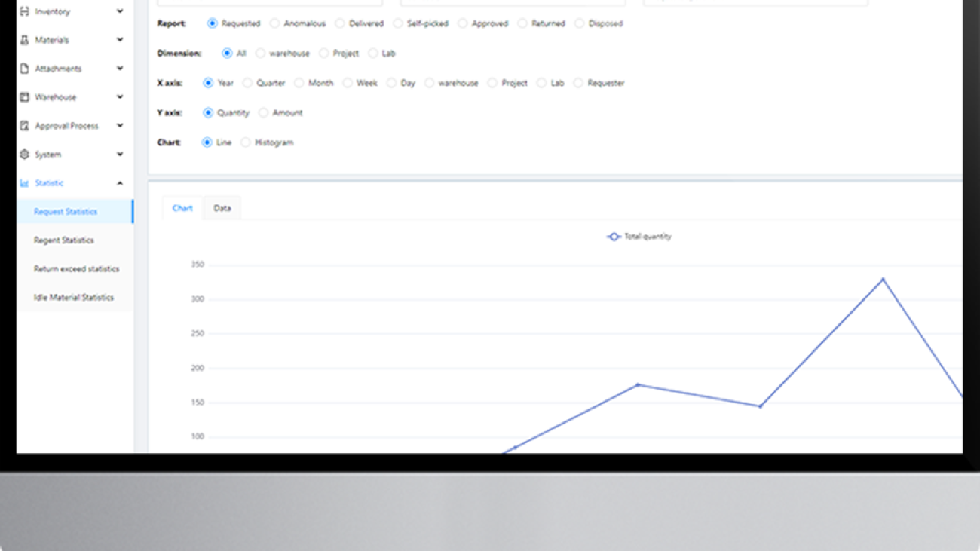The width and height of the screenshot is (980, 551).
Task: Click the data point near 175
Action: point(638,385)
